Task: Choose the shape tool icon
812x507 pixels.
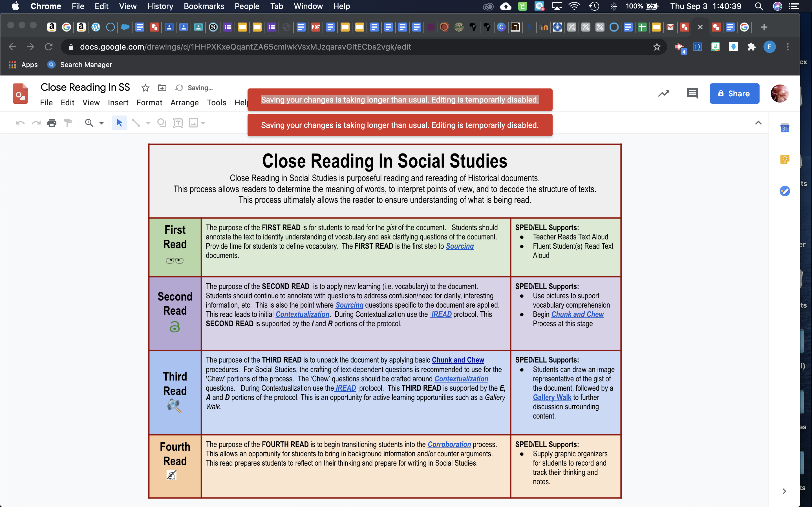Action: (x=162, y=123)
